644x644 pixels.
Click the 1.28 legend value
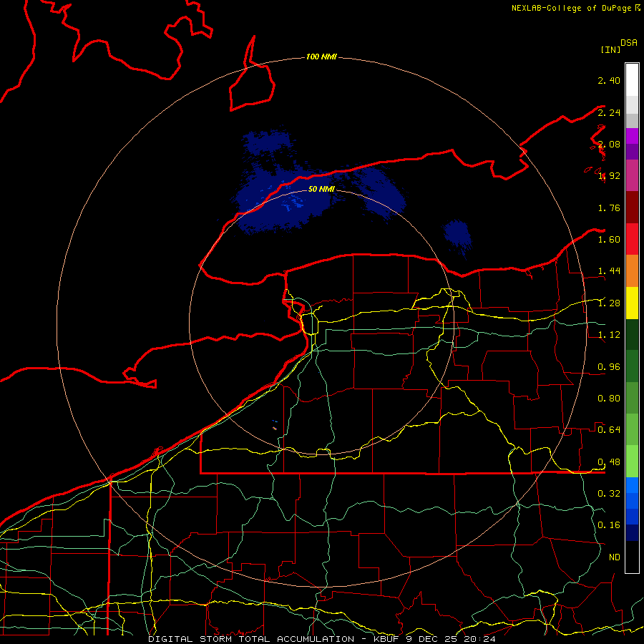[x=609, y=303]
